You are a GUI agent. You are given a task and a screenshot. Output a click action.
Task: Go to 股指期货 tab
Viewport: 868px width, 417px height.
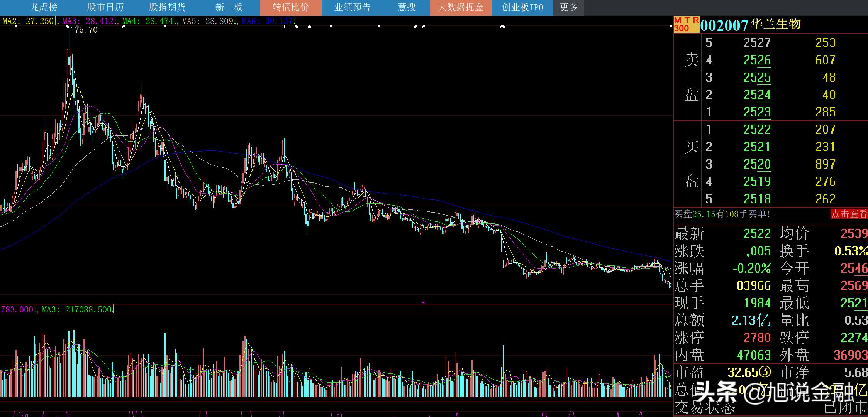tap(167, 7)
